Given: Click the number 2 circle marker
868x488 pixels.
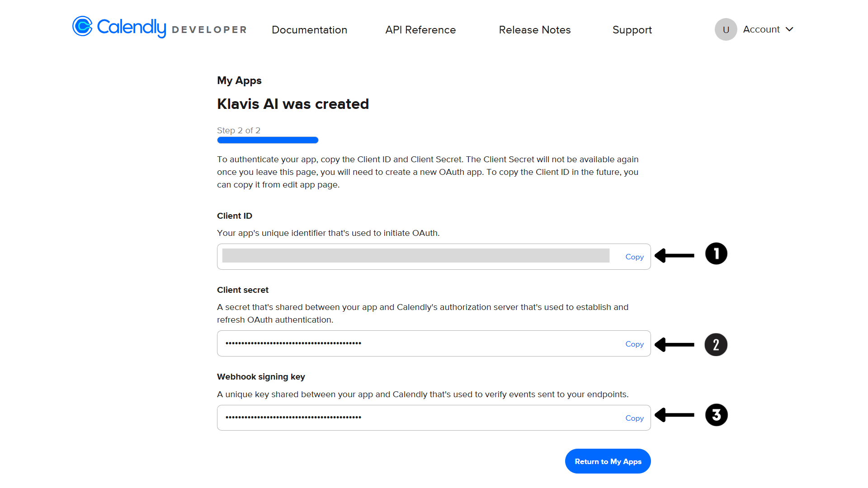Looking at the screenshot, I should [x=716, y=345].
